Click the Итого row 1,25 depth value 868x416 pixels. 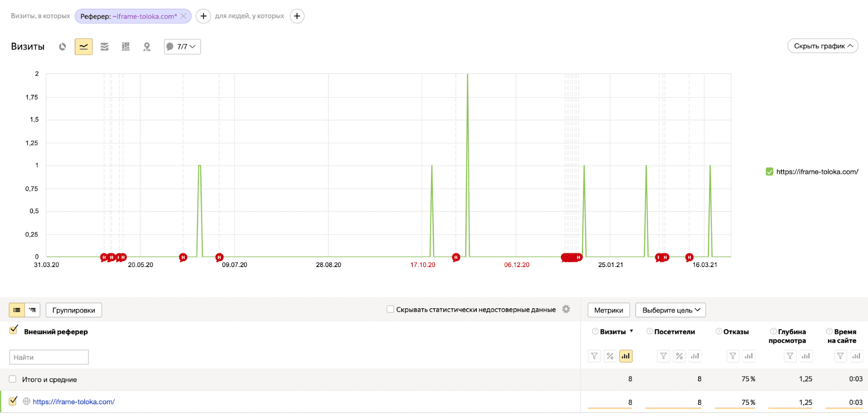tap(805, 379)
